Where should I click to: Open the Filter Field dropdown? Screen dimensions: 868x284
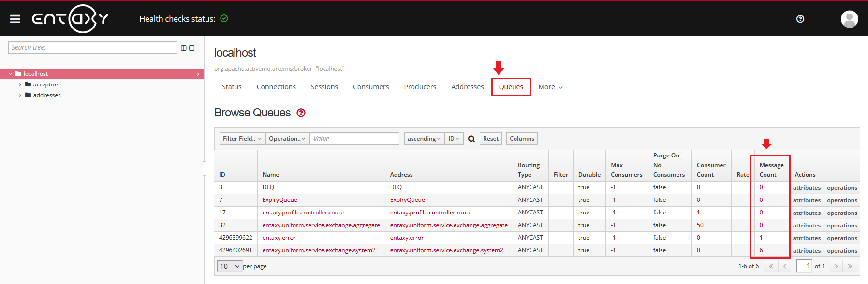click(x=242, y=139)
